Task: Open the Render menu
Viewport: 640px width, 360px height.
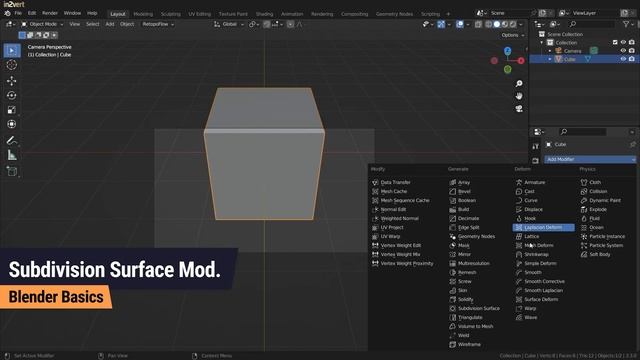Action: (50, 13)
